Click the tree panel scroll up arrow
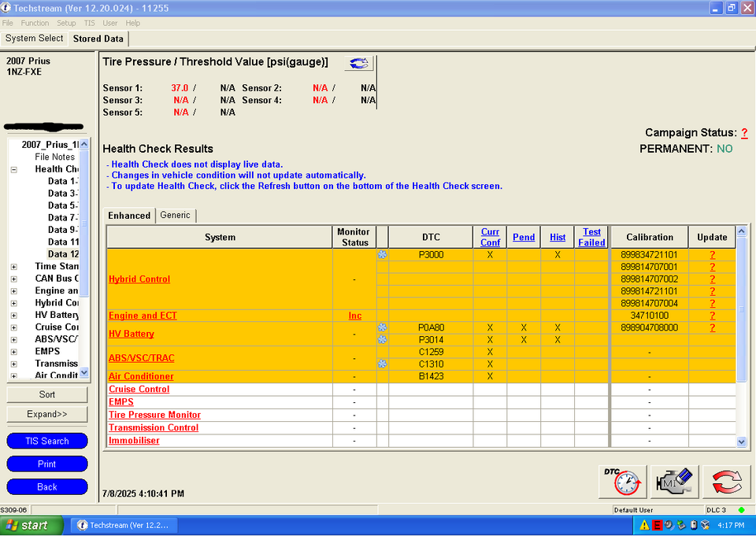The height and width of the screenshot is (536, 756). click(84, 144)
